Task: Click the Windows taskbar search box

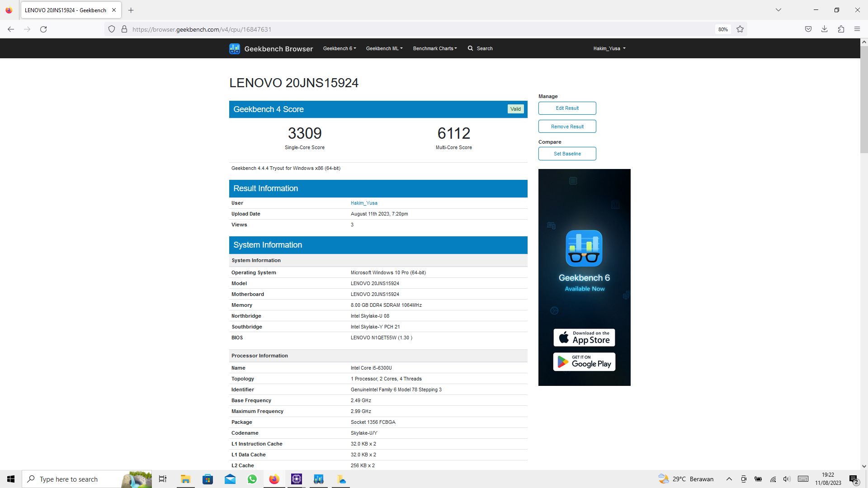Action: tap(87, 479)
